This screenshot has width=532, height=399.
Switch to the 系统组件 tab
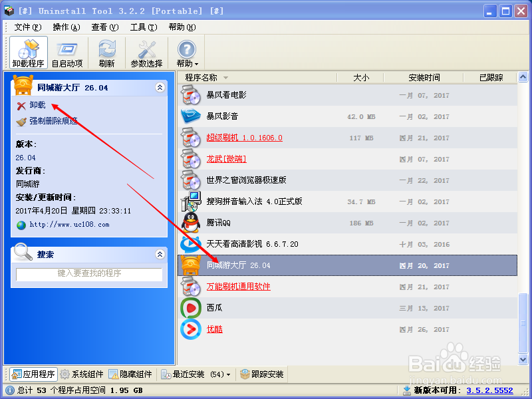[81, 374]
